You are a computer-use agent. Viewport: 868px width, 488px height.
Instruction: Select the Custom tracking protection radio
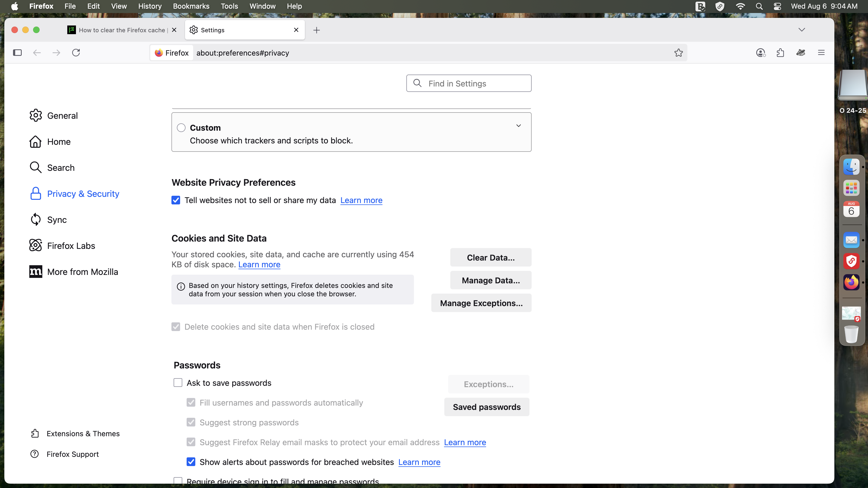[181, 128]
